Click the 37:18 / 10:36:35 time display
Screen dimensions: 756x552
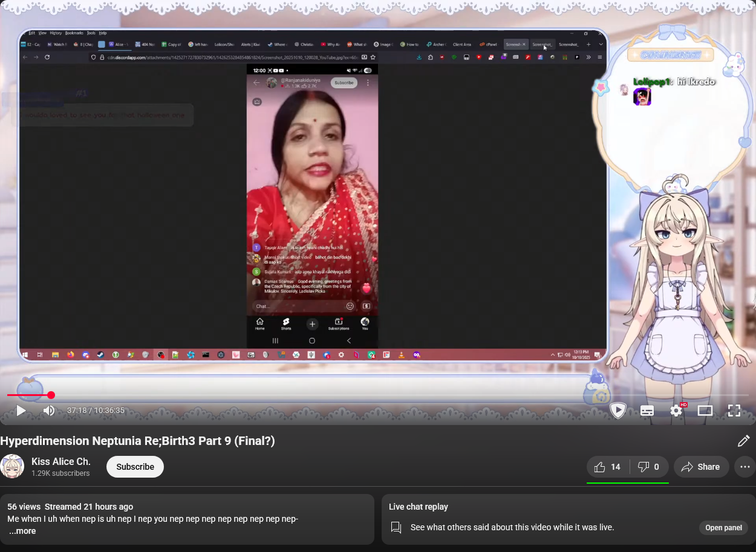click(x=96, y=411)
